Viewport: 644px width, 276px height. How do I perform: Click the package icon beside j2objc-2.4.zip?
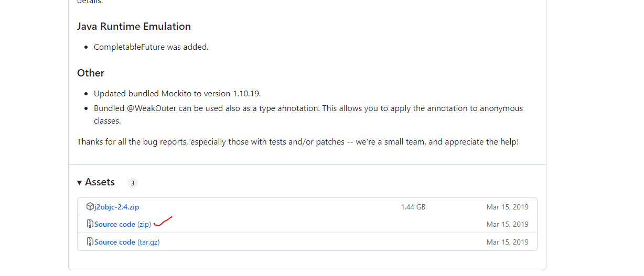(90, 206)
